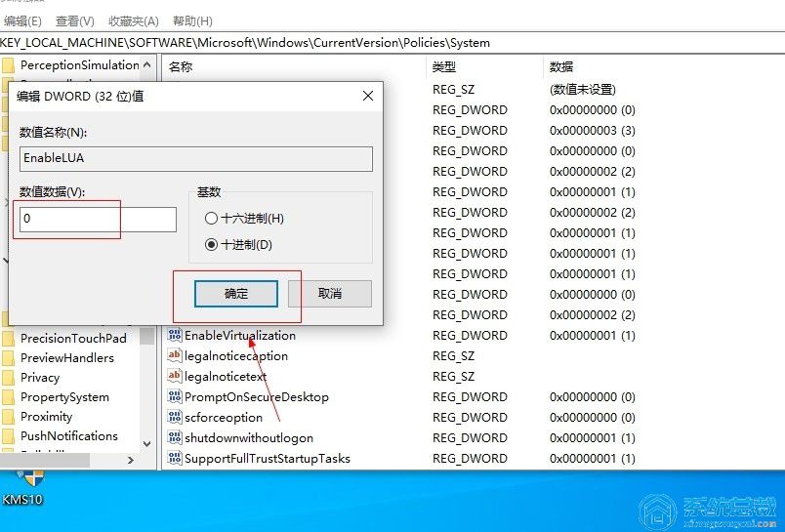The image size is (785, 532).
Task: Click the Proximity folder icon
Action: [x=8, y=417]
